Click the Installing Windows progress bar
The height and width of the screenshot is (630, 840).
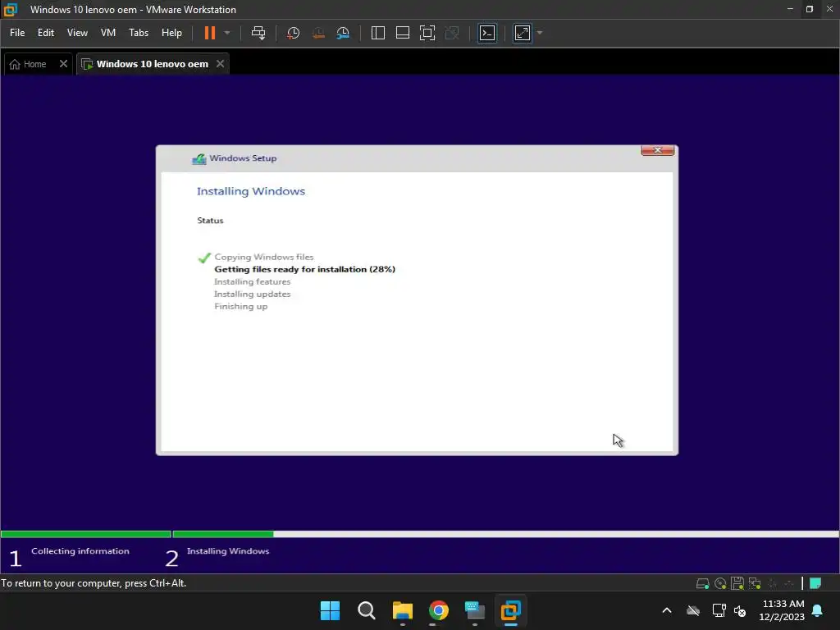click(x=505, y=534)
